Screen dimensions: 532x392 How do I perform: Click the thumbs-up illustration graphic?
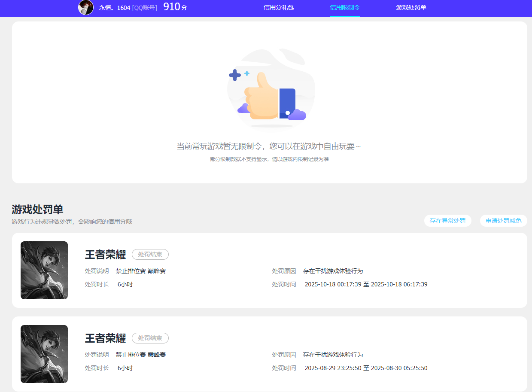pos(271,89)
